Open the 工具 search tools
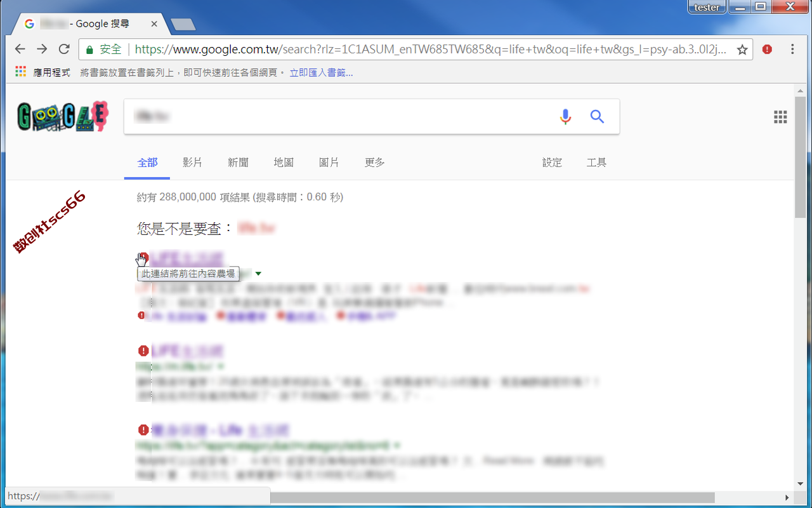 (x=596, y=163)
